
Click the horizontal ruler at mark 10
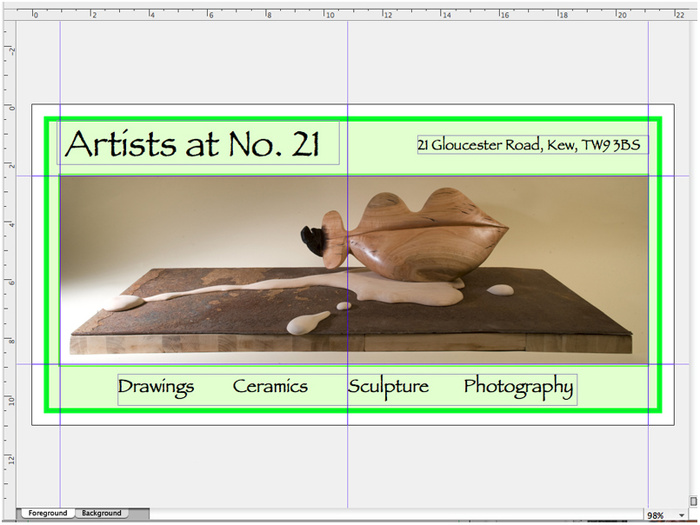(x=327, y=16)
